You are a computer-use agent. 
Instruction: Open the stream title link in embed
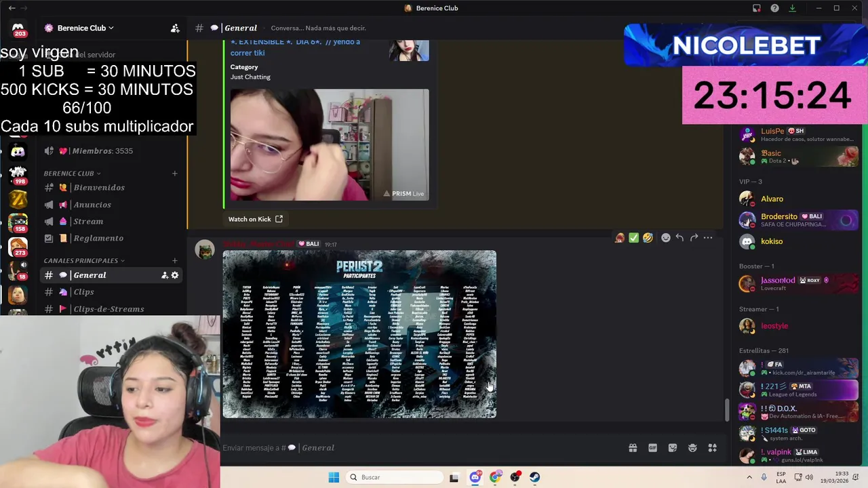[295, 47]
